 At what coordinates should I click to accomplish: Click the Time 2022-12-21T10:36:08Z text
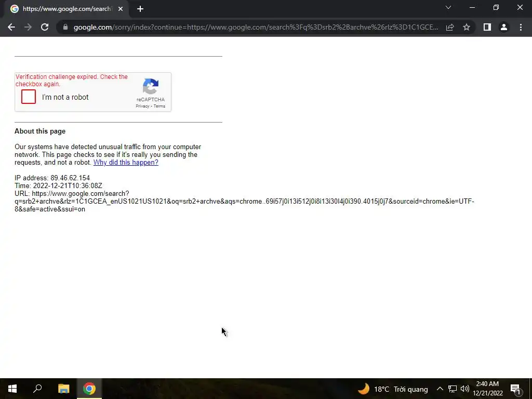click(58, 185)
